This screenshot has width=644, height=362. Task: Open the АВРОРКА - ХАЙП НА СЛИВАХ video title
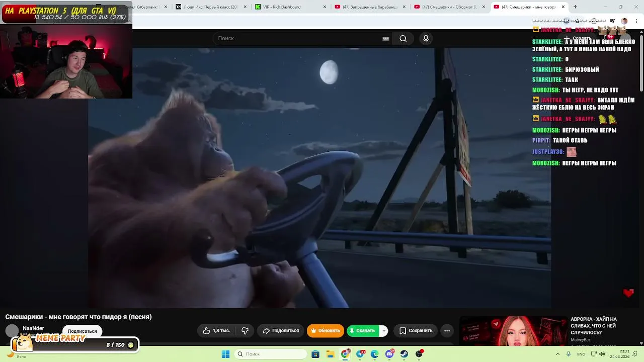tap(594, 326)
